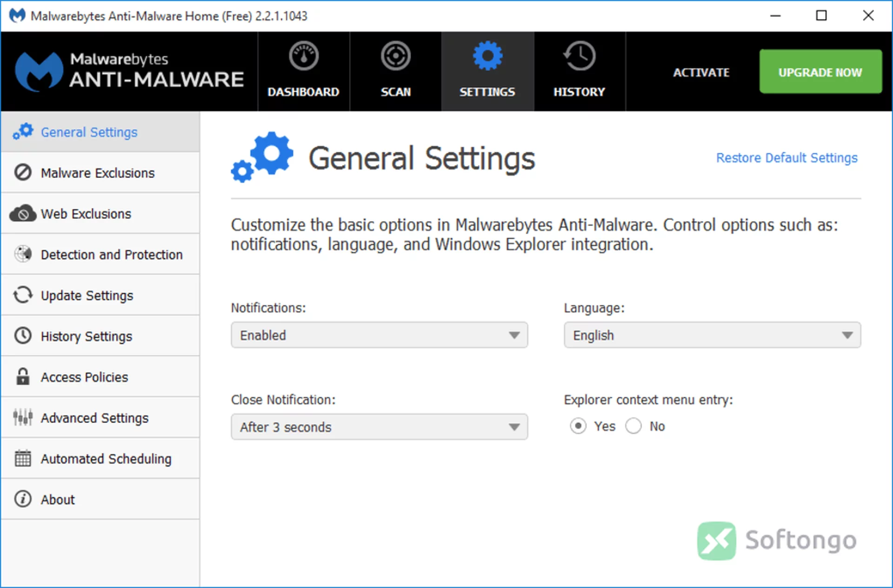This screenshot has height=588, width=893.
Task: Switch to the HISTORY tab label
Action: pos(580,92)
